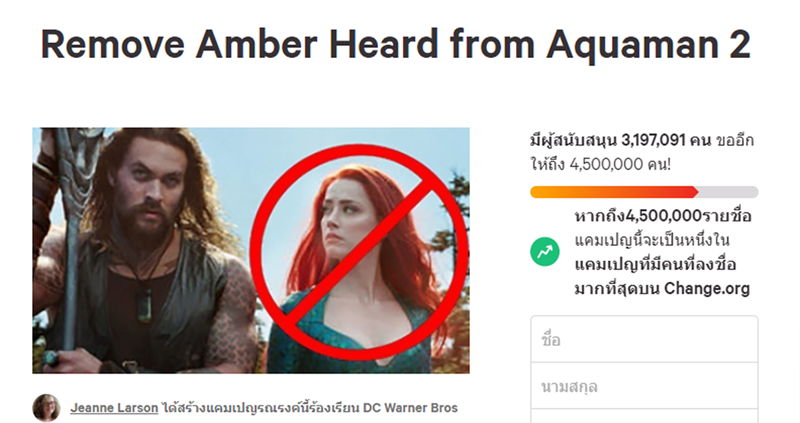Focus the นามสกุล last name field
The height and width of the screenshot is (423, 800).
click(x=644, y=386)
